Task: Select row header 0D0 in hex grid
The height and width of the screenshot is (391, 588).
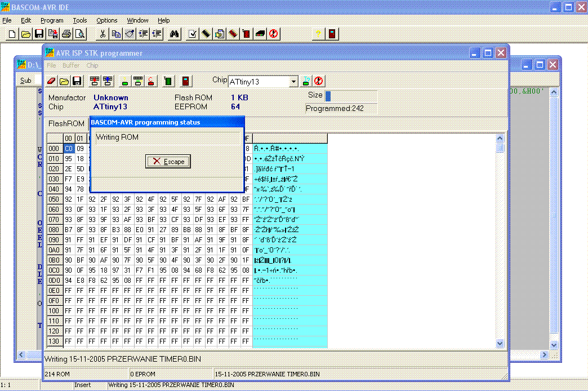Action: 54,281
